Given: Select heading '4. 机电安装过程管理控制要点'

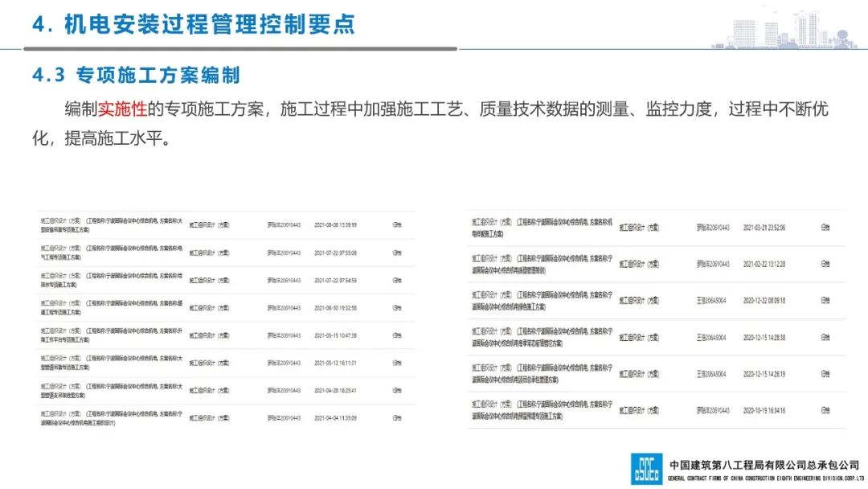Looking at the screenshot, I should (193, 24).
